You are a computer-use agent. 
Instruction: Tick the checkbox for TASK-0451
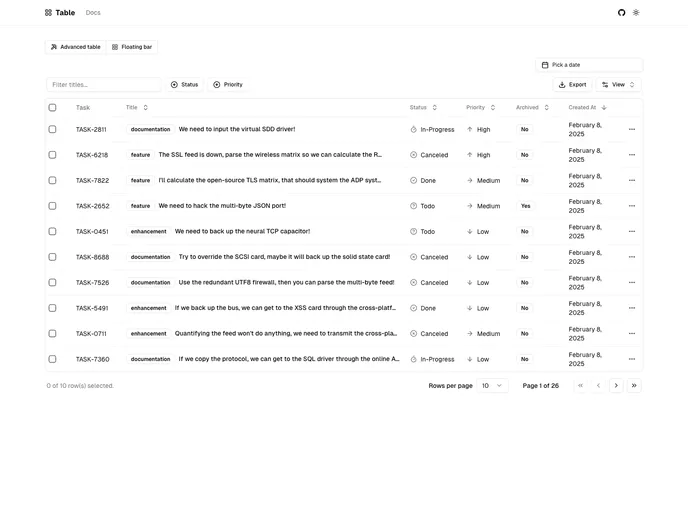tap(53, 231)
